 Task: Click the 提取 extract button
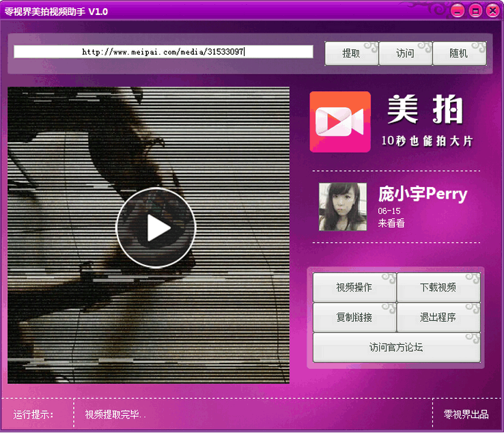[x=352, y=53]
